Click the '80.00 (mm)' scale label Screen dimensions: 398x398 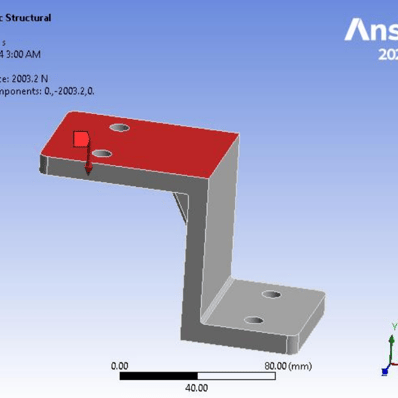(288, 366)
